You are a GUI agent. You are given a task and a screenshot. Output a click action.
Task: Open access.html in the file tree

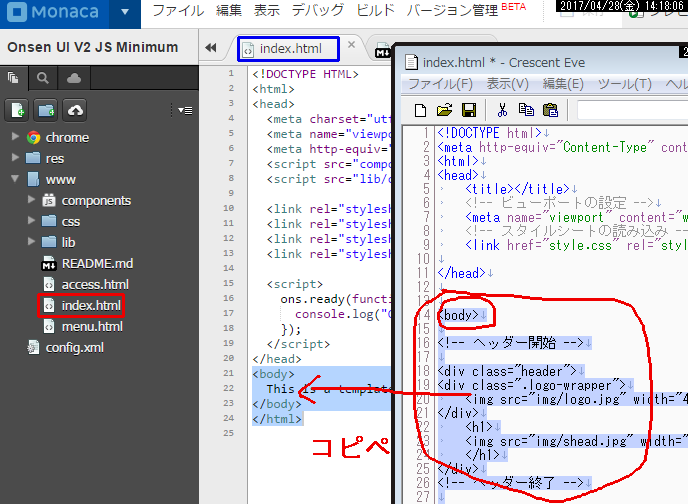click(95, 285)
